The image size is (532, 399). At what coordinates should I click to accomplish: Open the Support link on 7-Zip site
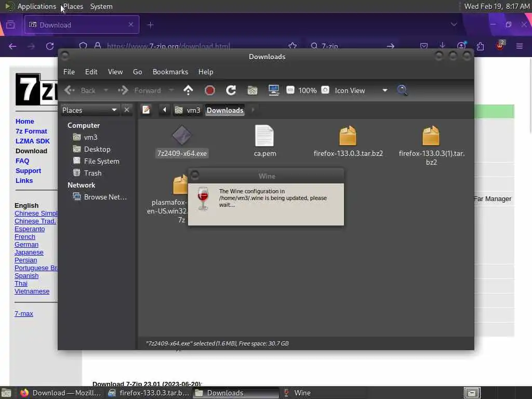pos(28,170)
